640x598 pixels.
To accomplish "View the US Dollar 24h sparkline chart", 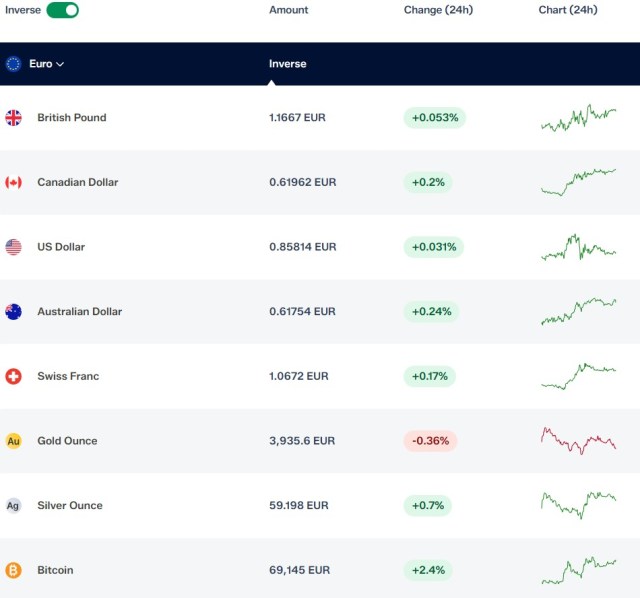I will pyautogui.click(x=578, y=247).
